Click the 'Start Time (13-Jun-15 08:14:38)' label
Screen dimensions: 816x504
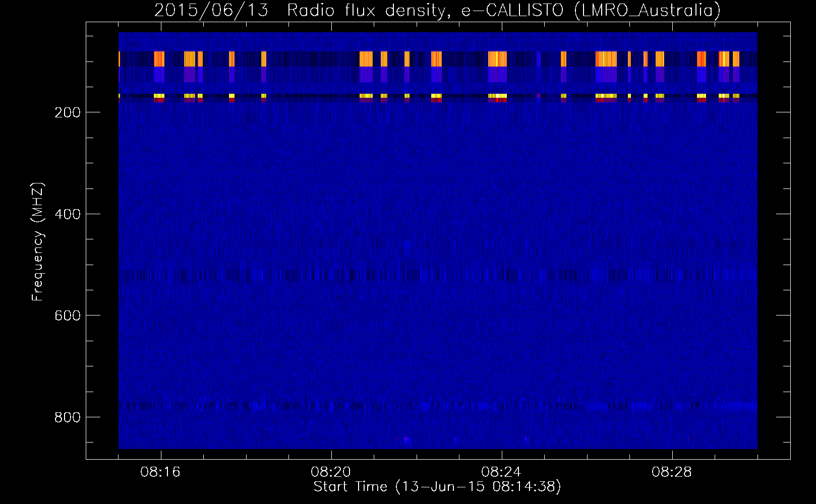point(437,486)
